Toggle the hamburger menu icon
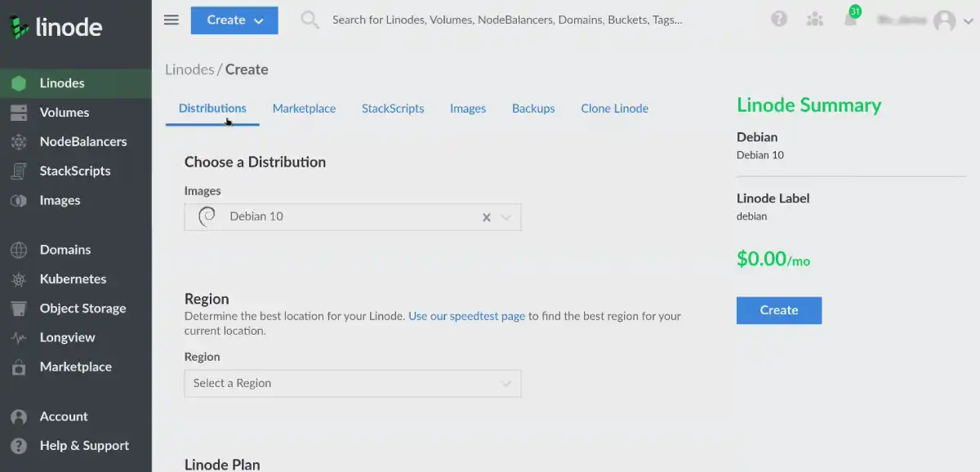980x472 pixels. click(x=171, y=20)
